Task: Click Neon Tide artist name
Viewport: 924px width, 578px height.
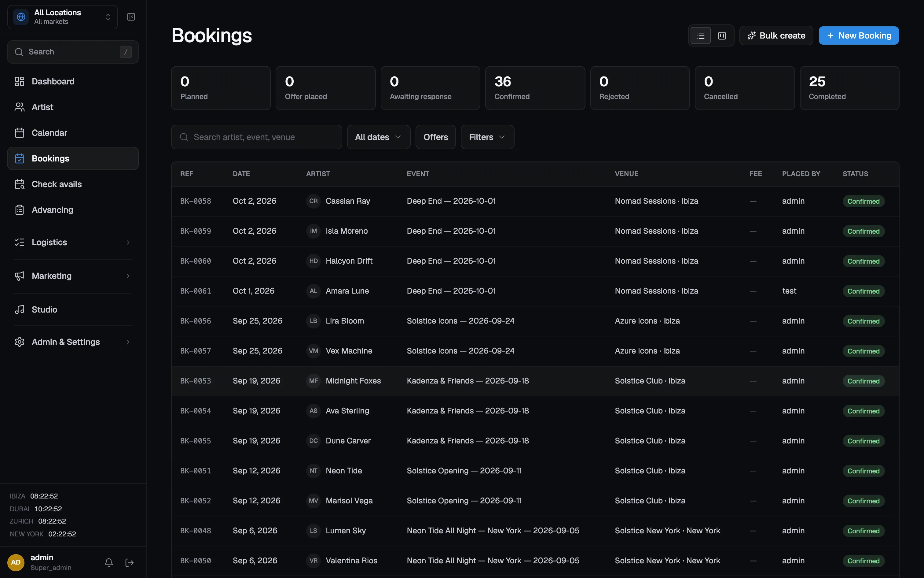Action: 344,471
